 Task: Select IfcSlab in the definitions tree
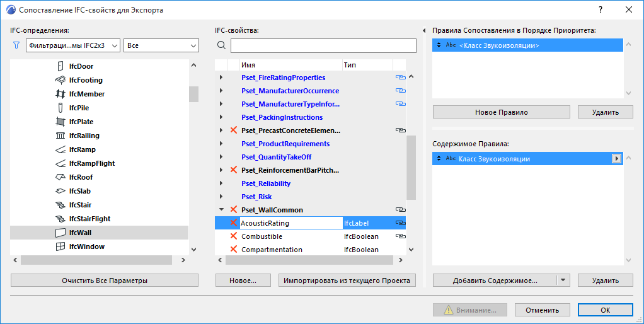coord(81,191)
